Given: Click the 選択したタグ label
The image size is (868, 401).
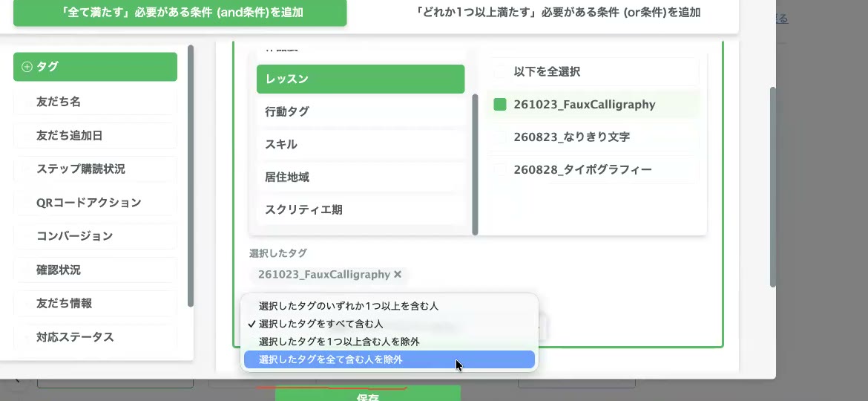Looking at the screenshot, I should click(x=278, y=253).
